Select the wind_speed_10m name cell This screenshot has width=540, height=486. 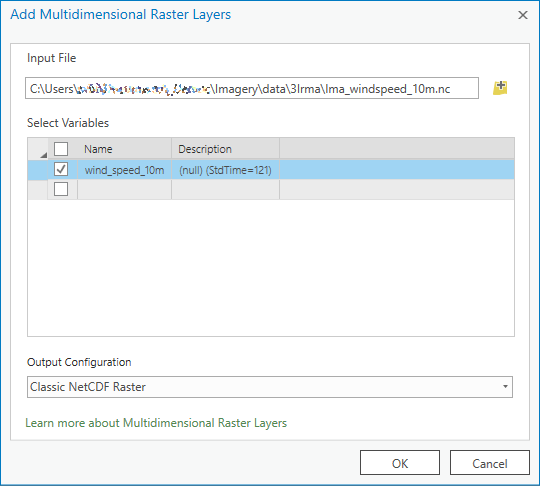(x=124, y=169)
